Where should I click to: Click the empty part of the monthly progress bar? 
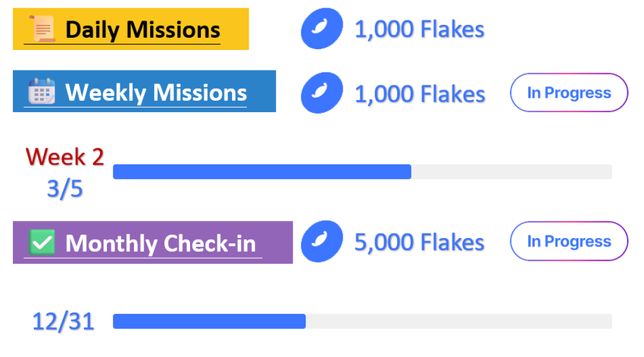(x=458, y=321)
